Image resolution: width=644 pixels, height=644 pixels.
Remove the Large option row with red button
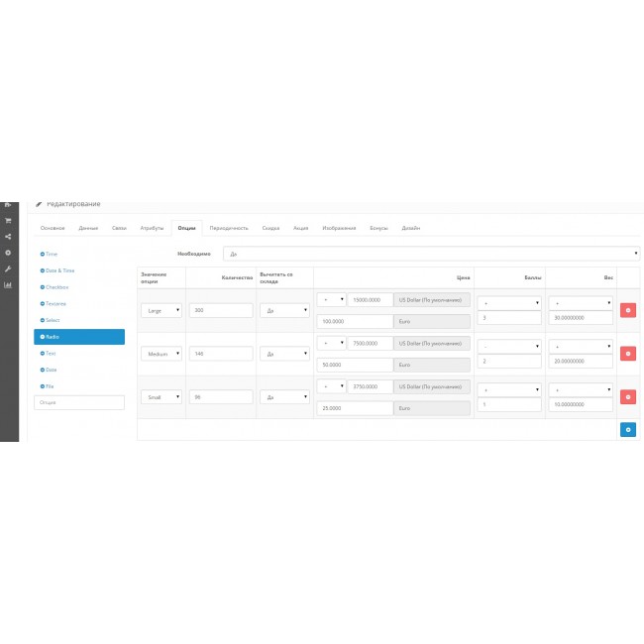pos(627,310)
